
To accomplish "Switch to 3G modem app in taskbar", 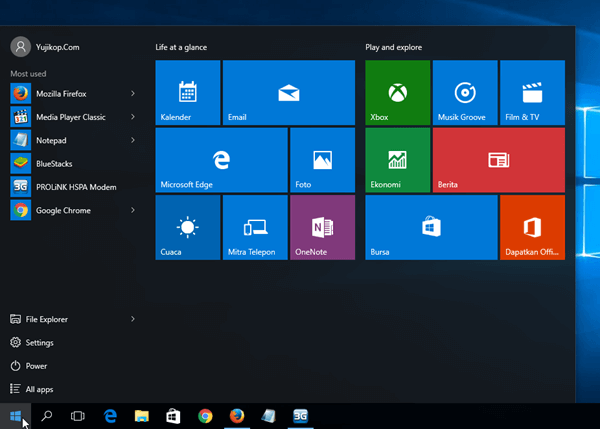I will (x=300, y=416).
